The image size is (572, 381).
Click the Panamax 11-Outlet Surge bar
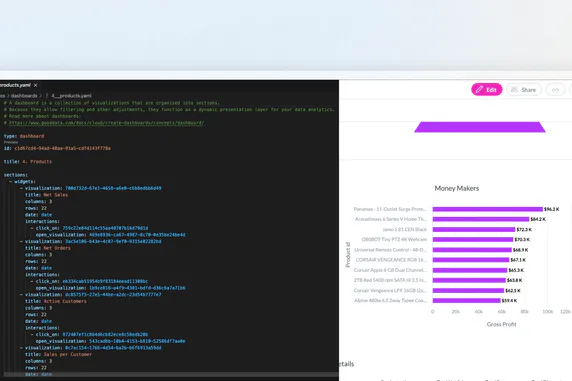coord(488,209)
